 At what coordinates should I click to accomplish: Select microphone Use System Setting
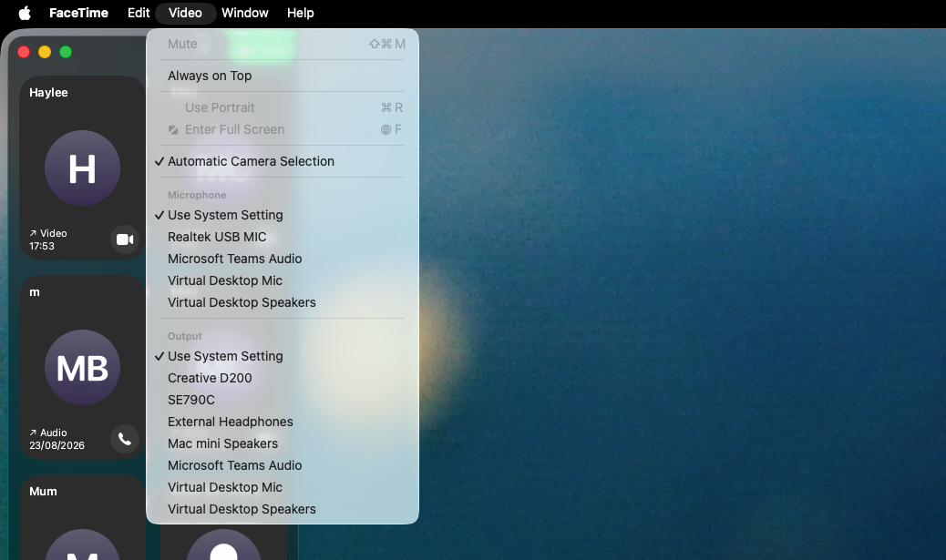pos(283,215)
